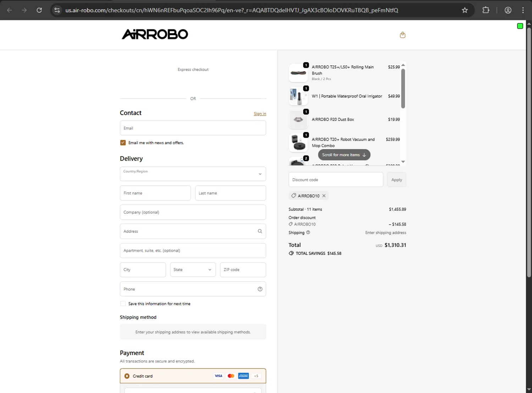Open the Country/Region dropdown

[x=193, y=174]
